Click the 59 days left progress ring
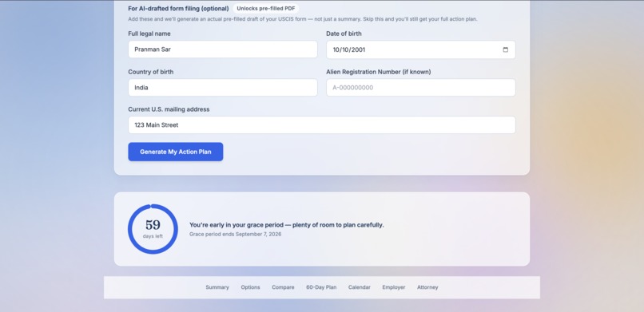644x312 pixels. (x=153, y=229)
